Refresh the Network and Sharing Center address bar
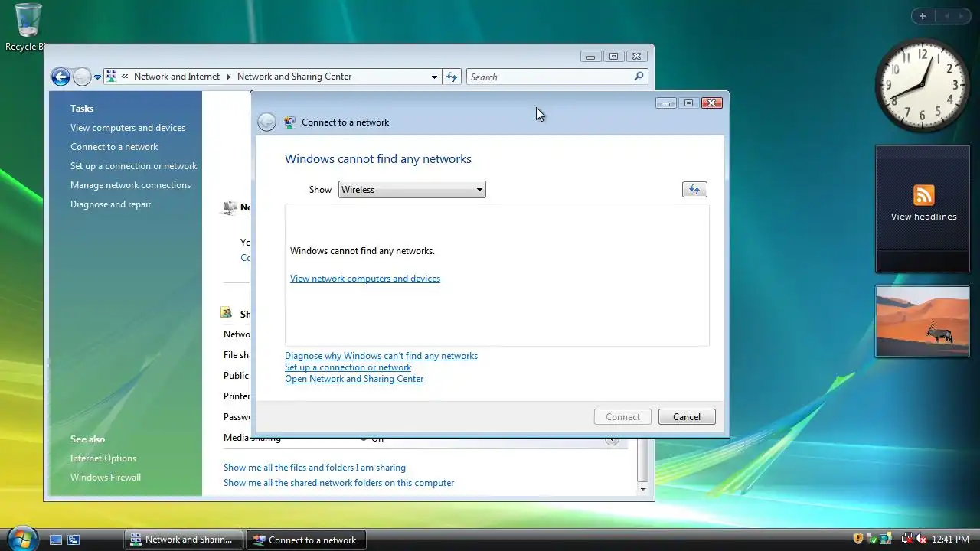 (x=452, y=77)
